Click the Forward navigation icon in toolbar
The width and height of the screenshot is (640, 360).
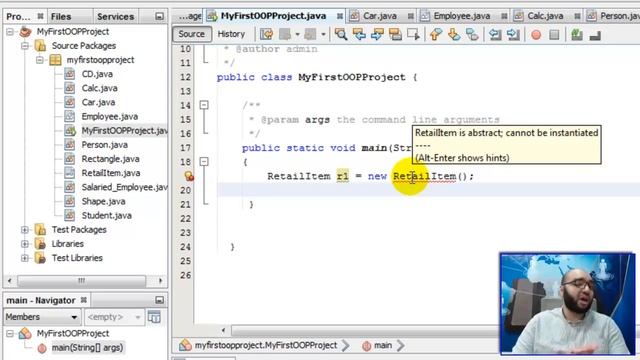point(310,34)
